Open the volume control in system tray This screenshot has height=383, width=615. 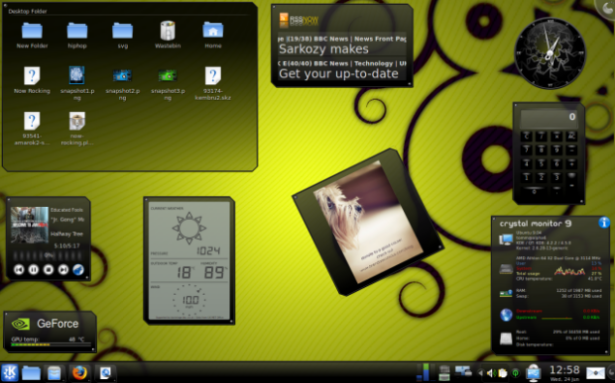pos(491,373)
